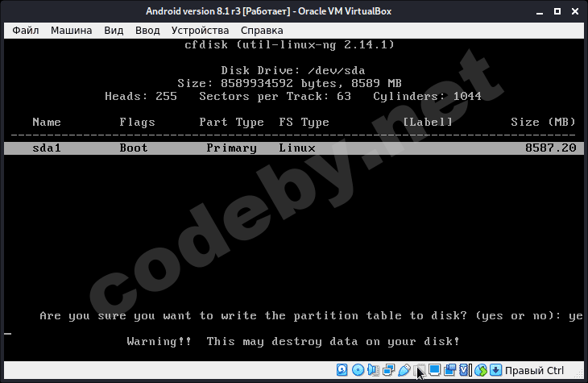Click the optical disc drive status icon
The height and width of the screenshot is (383, 588).
(x=358, y=370)
